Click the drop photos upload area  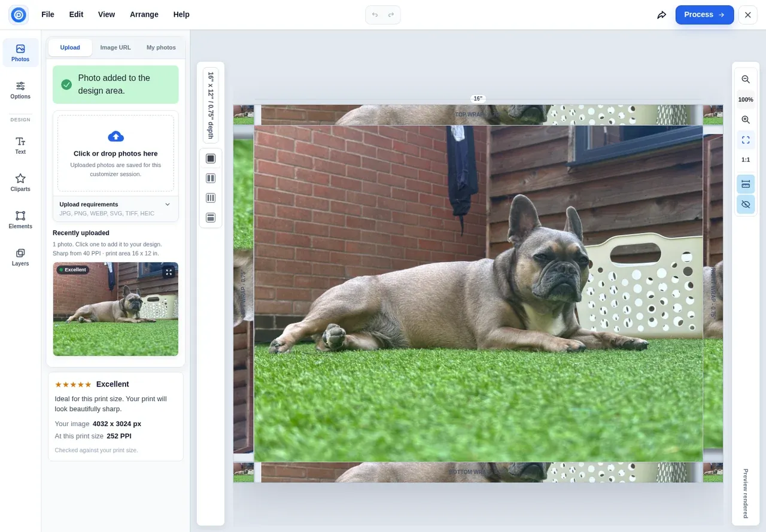pyautogui.click(x=115, y=153)
